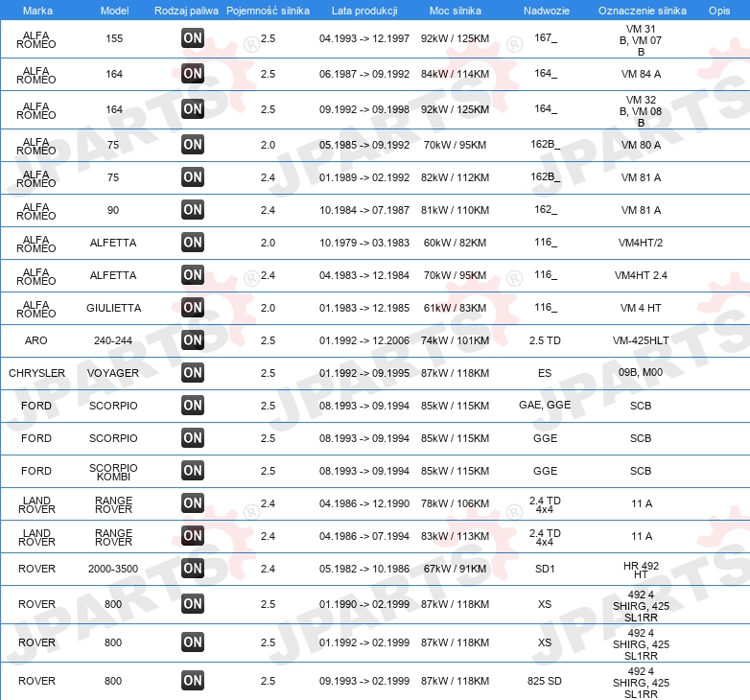Click ON icon in VM4HT 2.4 row
The image size is (750, 700).
(x=193, y=275)
